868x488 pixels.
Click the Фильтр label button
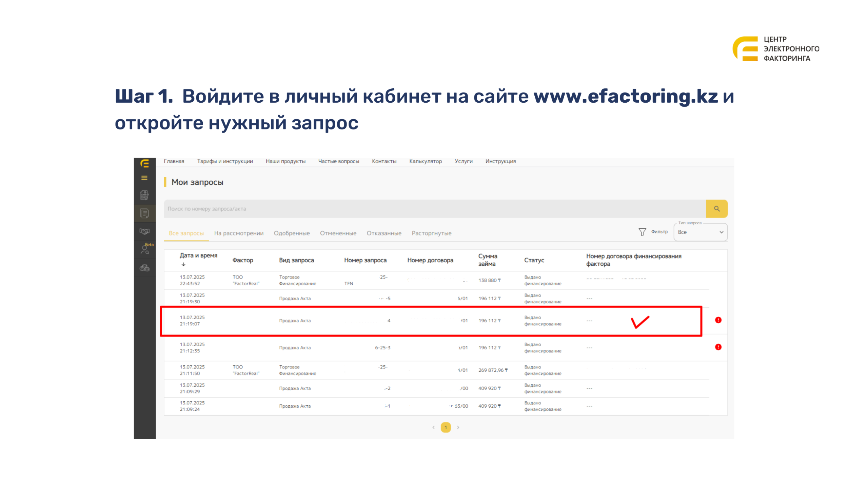pos(659,232)
